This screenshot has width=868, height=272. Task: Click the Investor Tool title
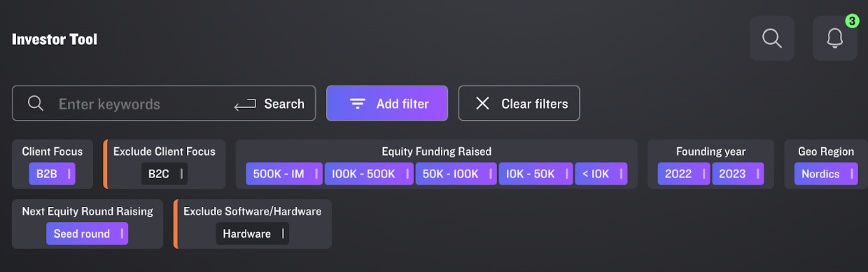coord(55,39)
